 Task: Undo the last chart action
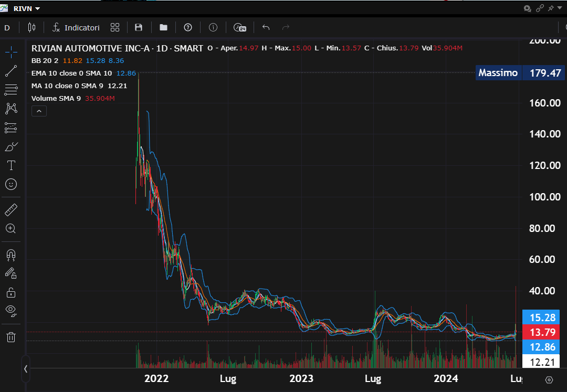tap(266, 27)
